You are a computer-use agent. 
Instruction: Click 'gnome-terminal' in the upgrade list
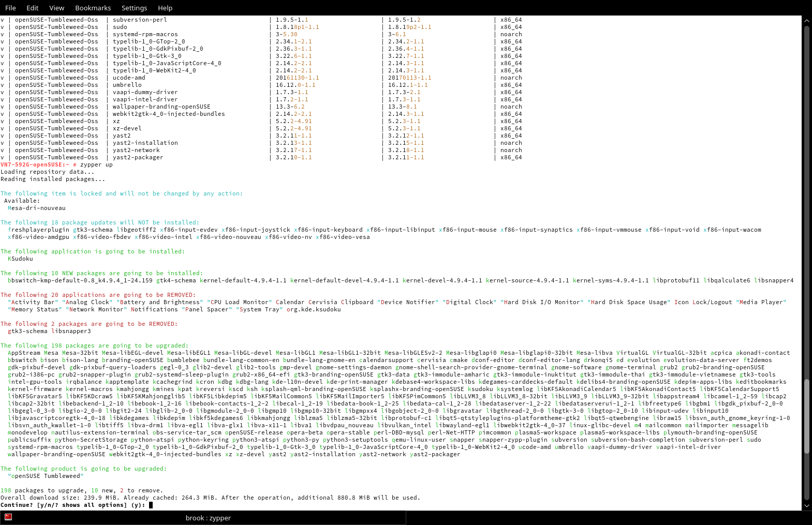click(x=631, y=367)
